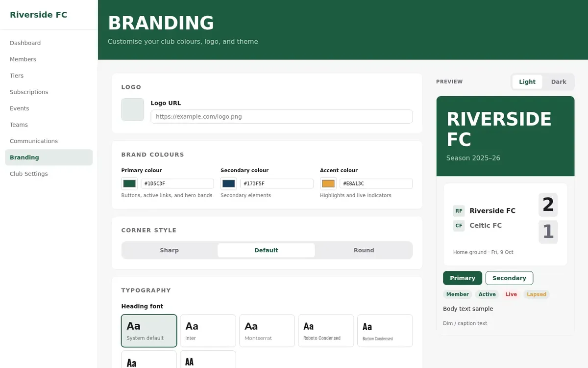Click the CF team badge icon

(x=459, y=226)
